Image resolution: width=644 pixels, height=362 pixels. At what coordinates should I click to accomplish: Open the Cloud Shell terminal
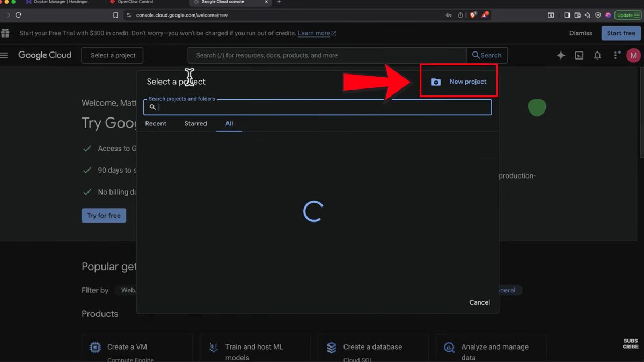point(579,55)
